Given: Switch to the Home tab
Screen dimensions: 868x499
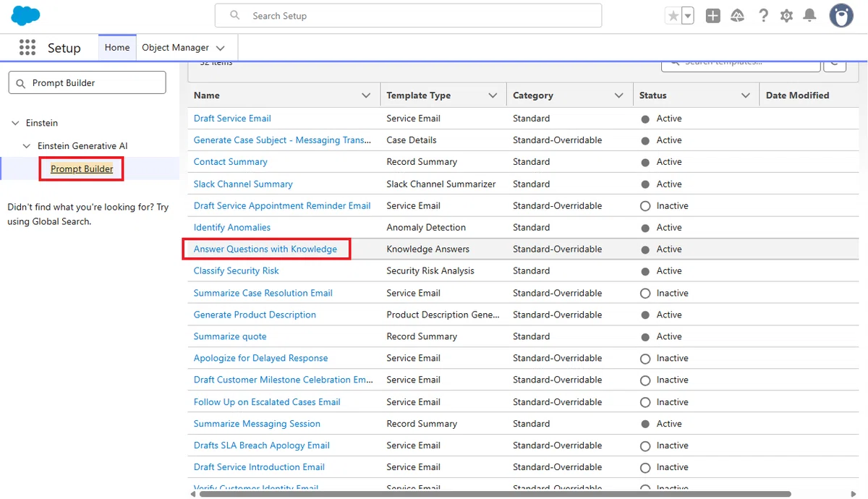Looking at the screenshot, I should click(x=117, y=48).
